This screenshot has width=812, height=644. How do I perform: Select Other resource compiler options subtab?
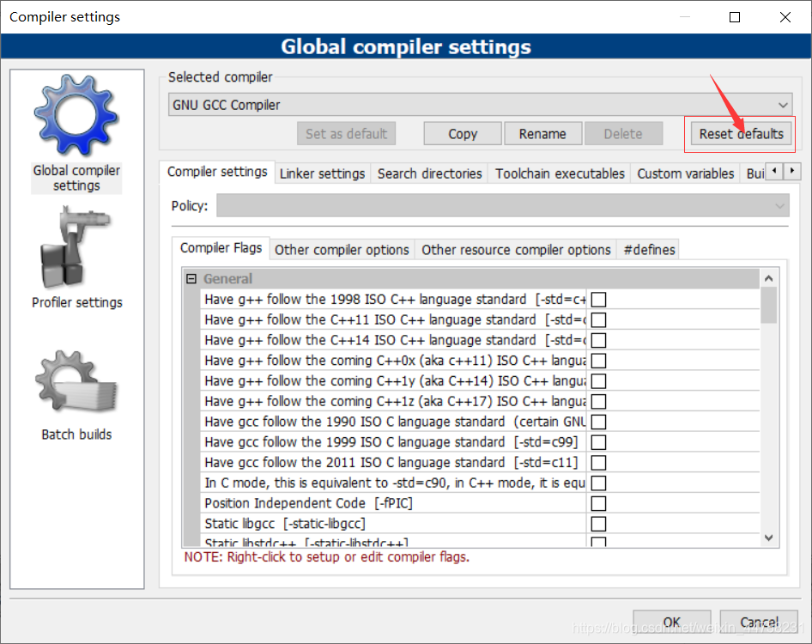pos(516,250)
